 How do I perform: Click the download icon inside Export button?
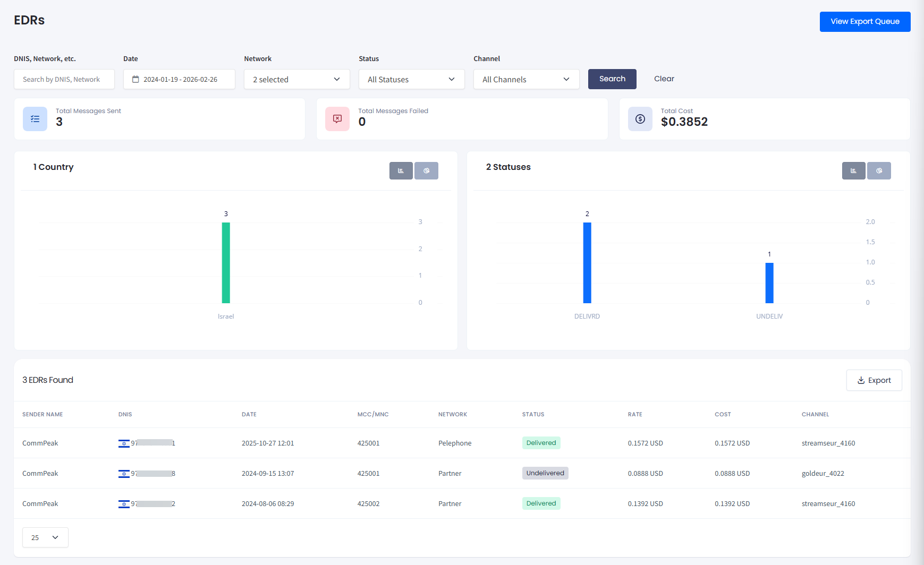(862, 380)
